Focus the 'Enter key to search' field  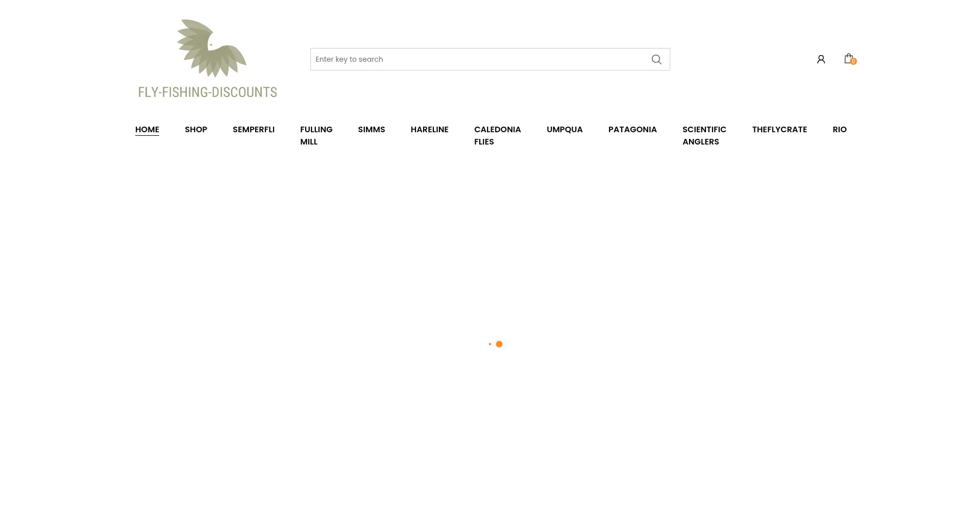(477, 59)
